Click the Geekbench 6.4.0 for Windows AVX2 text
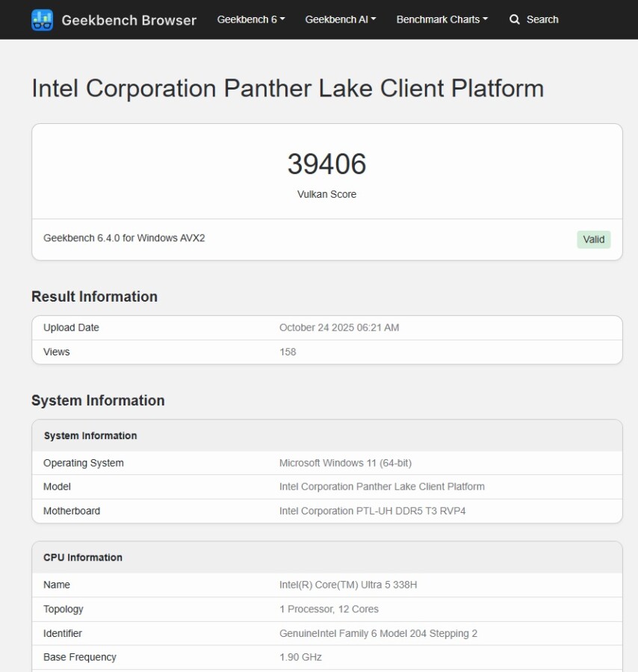638x672 pixels. [x=124, y=238]
